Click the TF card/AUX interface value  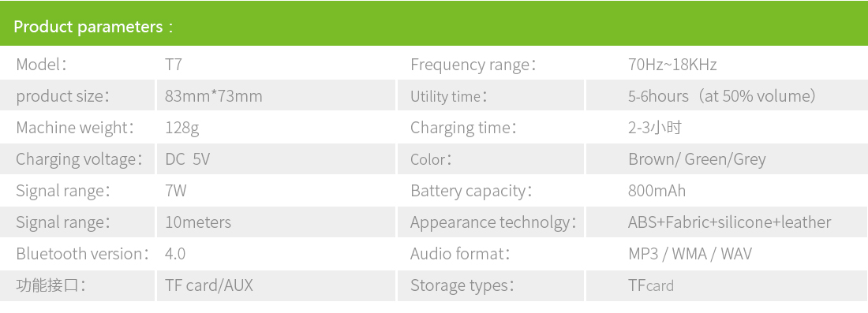click(x=208, y=285)
